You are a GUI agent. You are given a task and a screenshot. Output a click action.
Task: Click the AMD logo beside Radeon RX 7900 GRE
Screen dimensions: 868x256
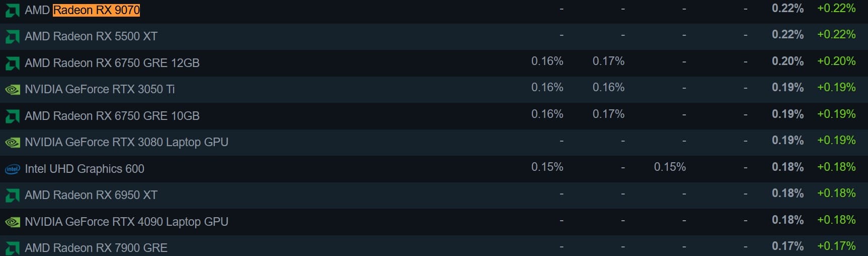[x=12, y=248]
